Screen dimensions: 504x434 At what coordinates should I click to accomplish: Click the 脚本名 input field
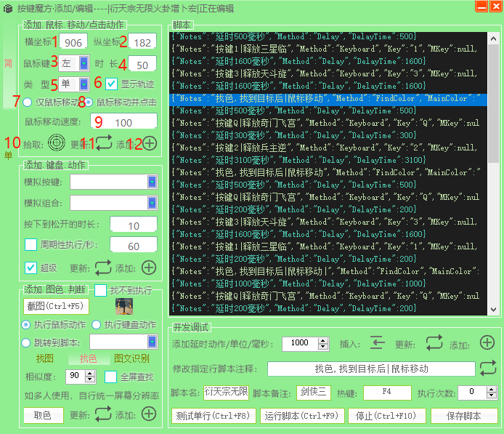226,393
